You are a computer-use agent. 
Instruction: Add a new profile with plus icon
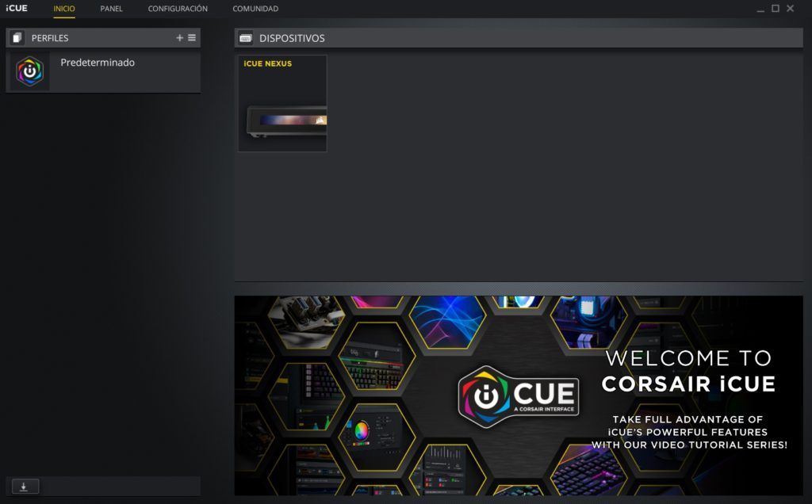(x=180, y=38)
